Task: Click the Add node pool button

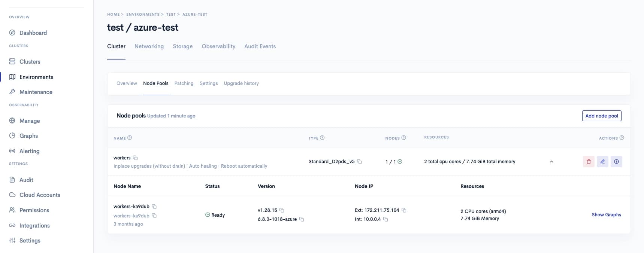Action: click(601, 116)
